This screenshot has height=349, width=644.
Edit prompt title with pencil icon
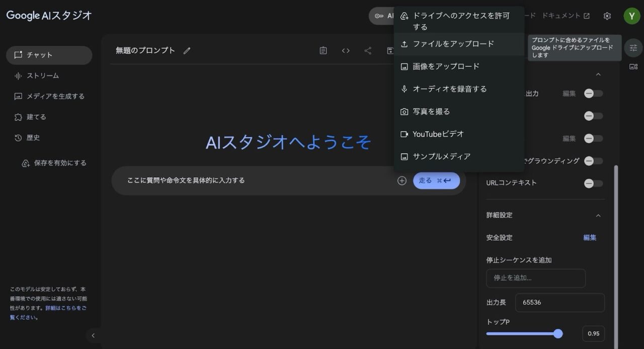pos(187,50)
